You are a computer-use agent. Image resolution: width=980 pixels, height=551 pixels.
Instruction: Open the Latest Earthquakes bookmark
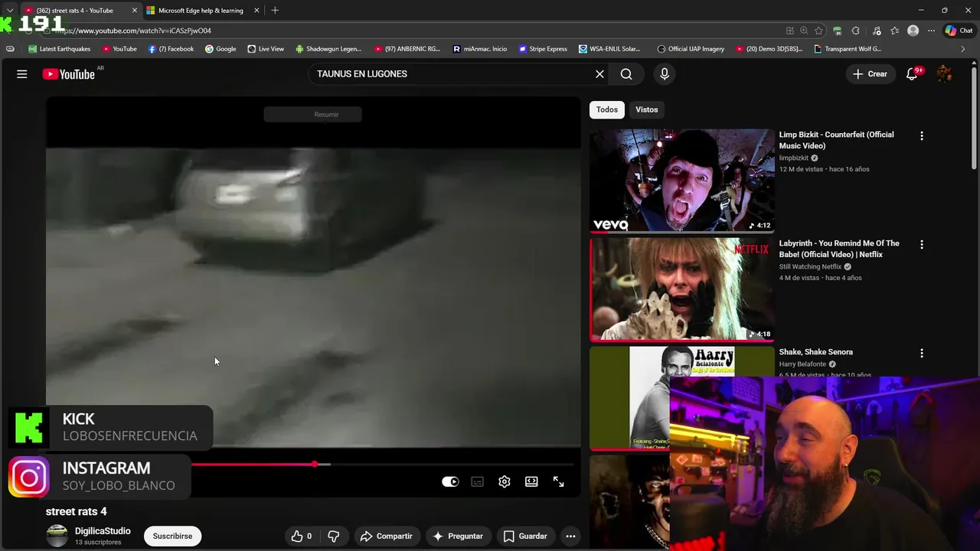pyautogui.click(x=60, y=49)
